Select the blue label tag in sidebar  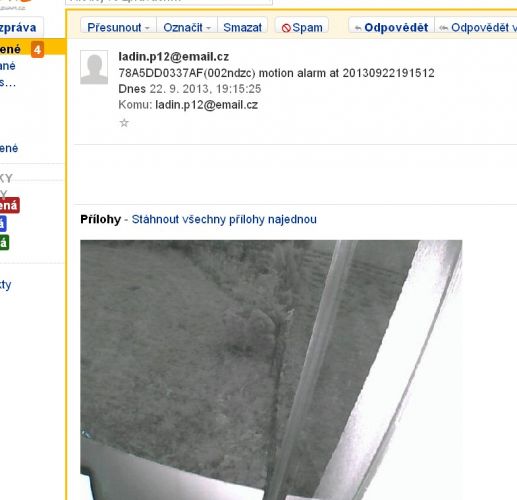pyautogui.click(x=3, y=224)
